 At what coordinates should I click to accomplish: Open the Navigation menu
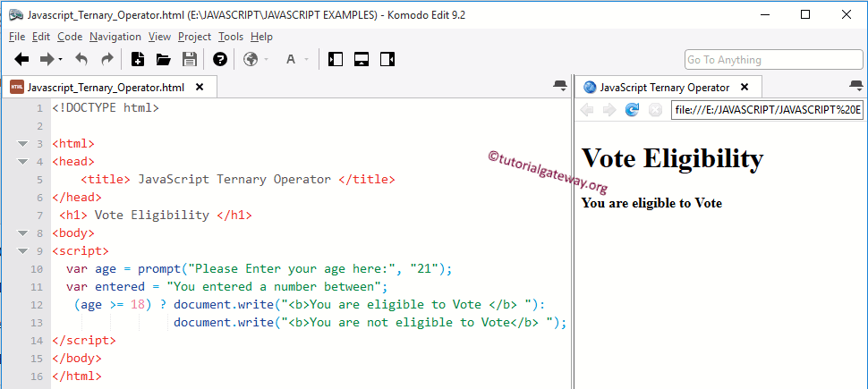pos(115,37)
